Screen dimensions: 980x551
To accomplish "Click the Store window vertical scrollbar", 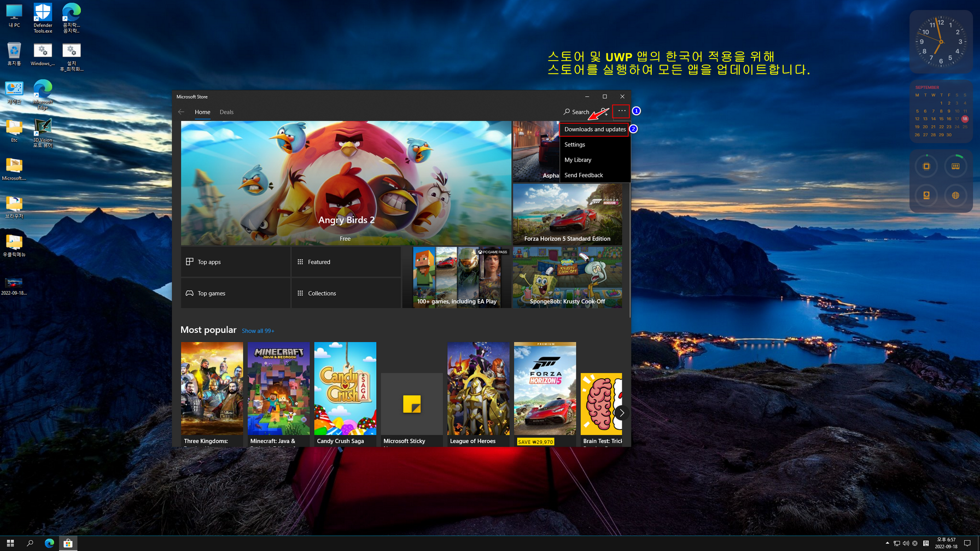I will coord(629,250).
